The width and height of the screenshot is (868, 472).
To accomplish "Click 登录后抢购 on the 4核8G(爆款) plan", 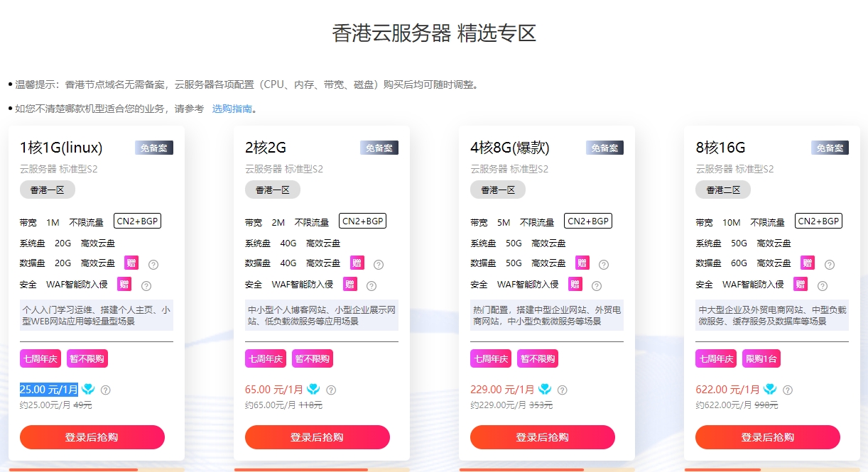I will pyautogui.click(x=543, y=437).
